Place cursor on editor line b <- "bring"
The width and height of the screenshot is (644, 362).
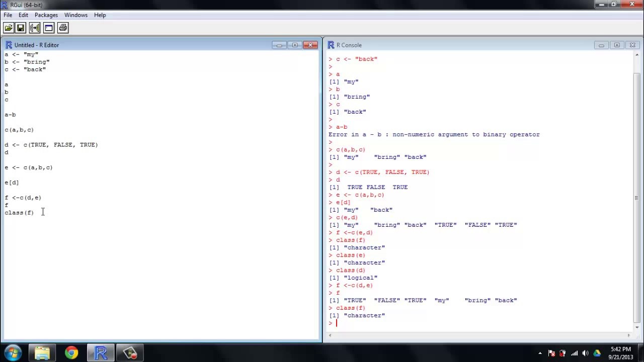pyautogui.click(x=27, y=62)
